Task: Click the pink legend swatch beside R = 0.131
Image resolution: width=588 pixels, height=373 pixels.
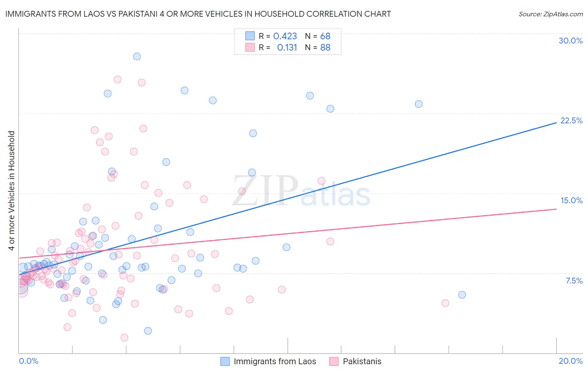Action: point(250,47)
